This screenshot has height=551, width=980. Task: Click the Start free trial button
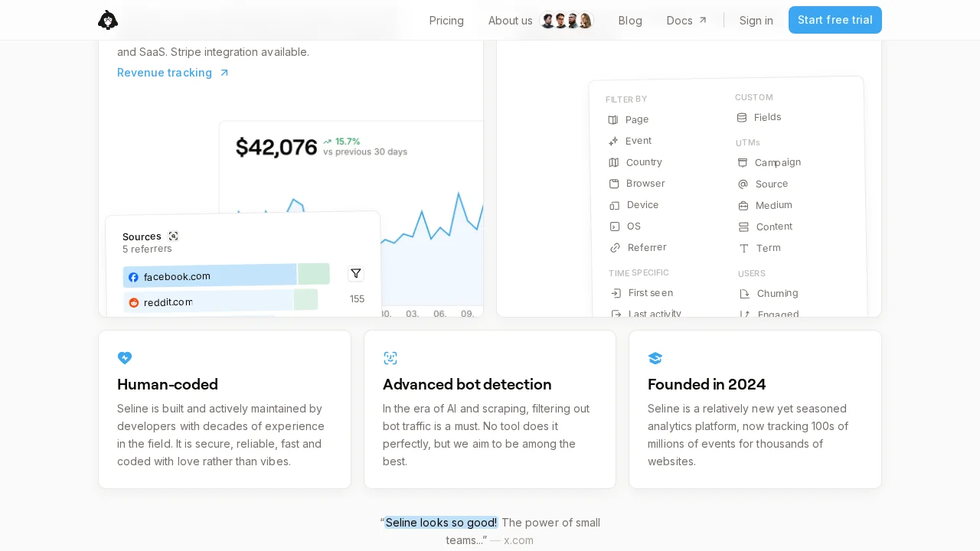(835, 20)
